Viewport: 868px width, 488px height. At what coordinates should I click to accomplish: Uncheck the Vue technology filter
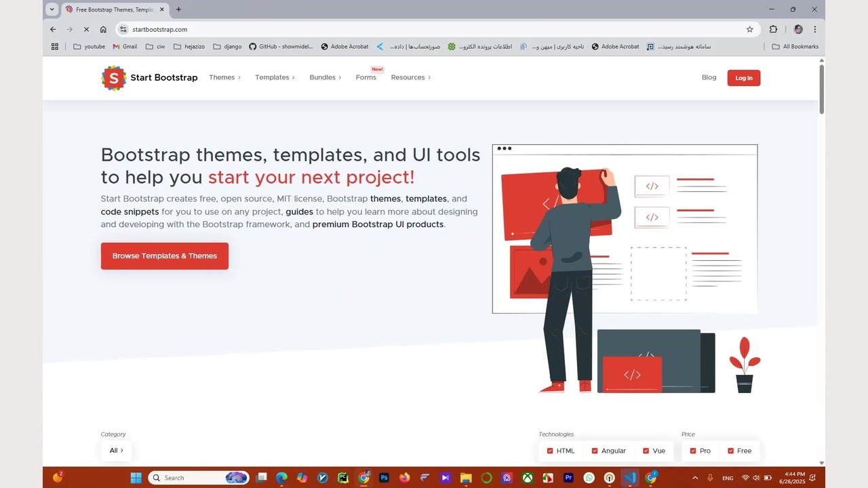click(x=646, y=451)
